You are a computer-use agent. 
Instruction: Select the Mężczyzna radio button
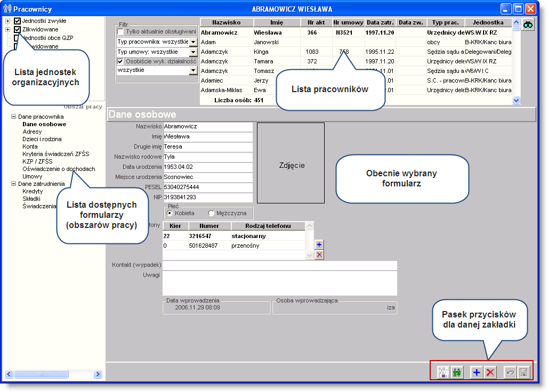(211, 213)
